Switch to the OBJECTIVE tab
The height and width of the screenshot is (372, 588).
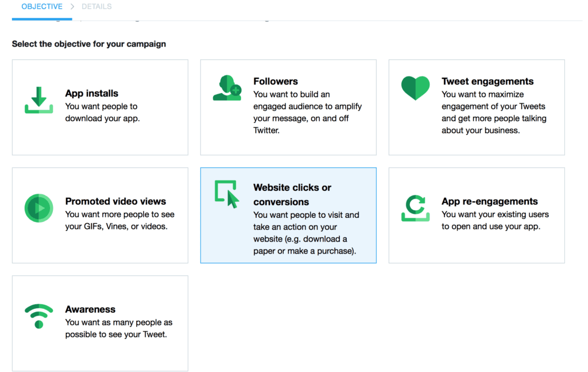pos(42,7)
